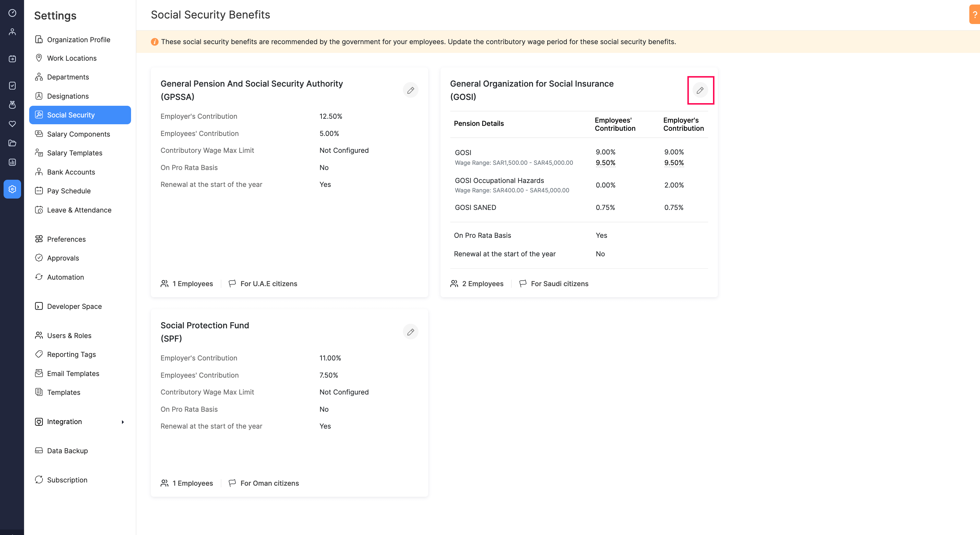Open dashboard icon in left rail
The image size is (980, 535).
pyautogui.click(x=12, y=13)
